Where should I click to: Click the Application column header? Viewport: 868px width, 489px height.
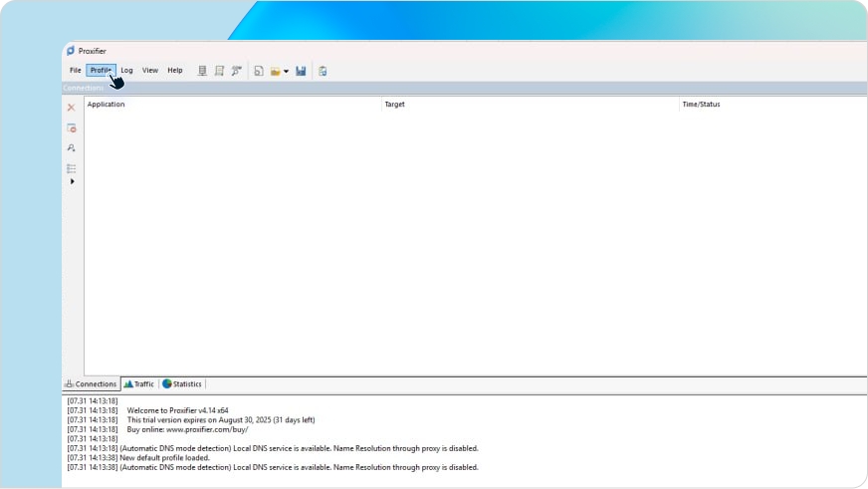coord(106,104)
